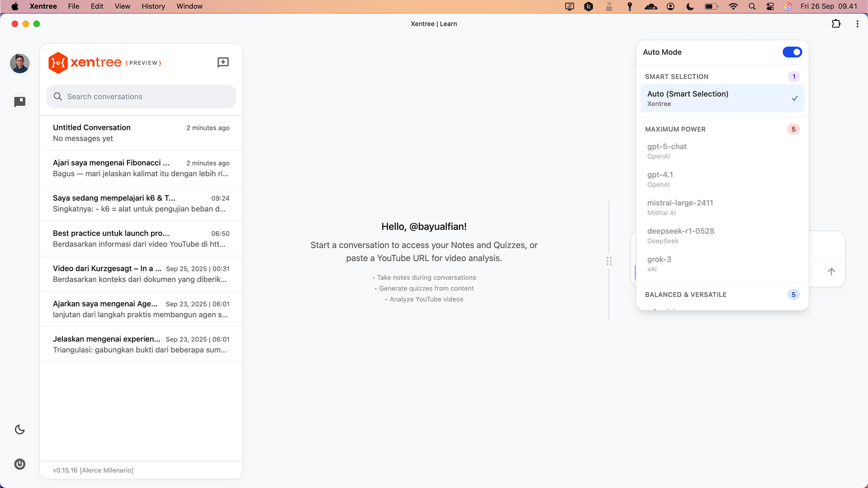Click the power logout icon
The height and width of the screenshot is (488, 868).
tap(20, 464)
